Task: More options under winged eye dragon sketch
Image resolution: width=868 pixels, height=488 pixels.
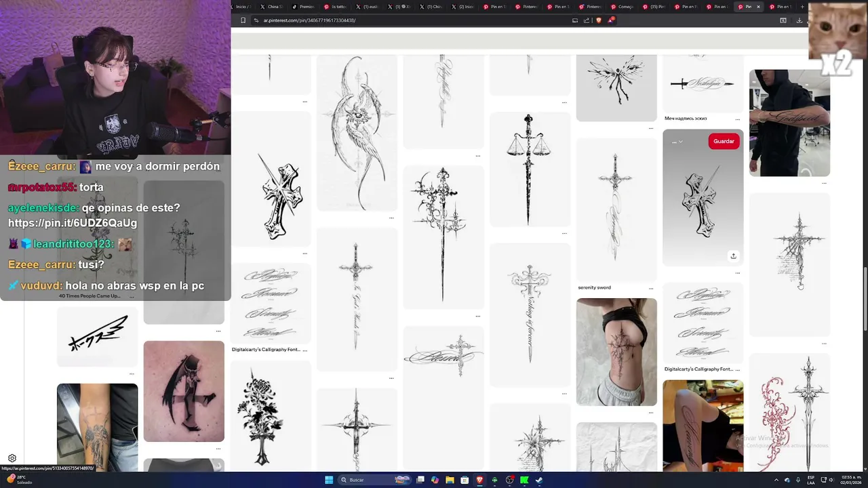Action: [391, 218]
